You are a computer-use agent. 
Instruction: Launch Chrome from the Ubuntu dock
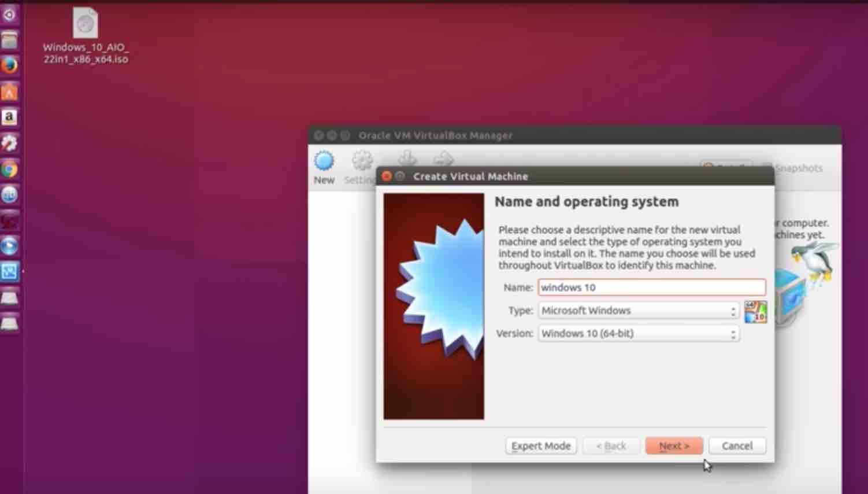pyautogui.click(x=9, y=169)
